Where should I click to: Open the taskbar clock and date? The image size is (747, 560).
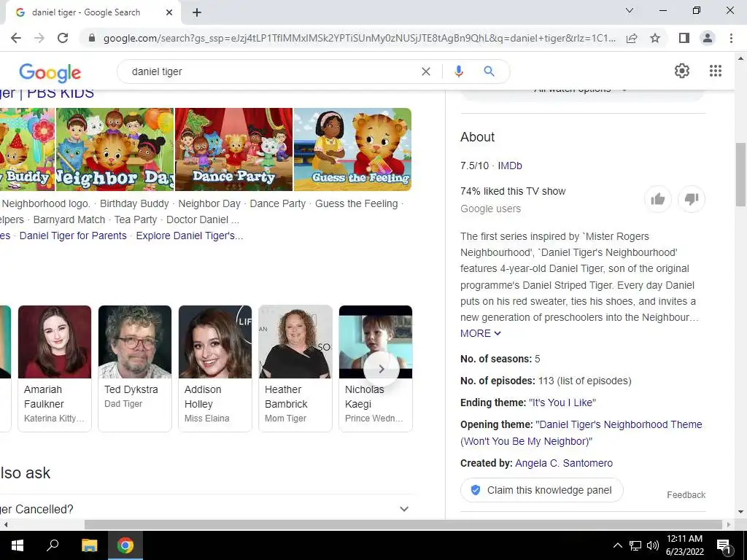[684, 545]
